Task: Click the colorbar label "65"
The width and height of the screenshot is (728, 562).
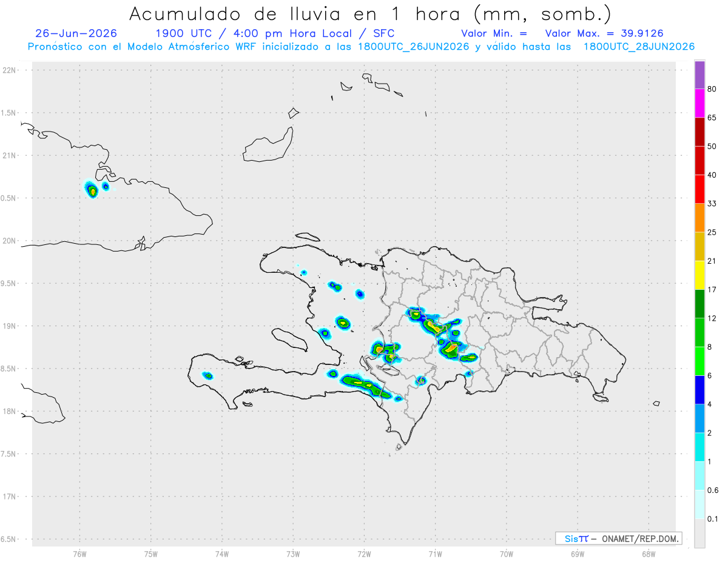Action: point(712,118)
